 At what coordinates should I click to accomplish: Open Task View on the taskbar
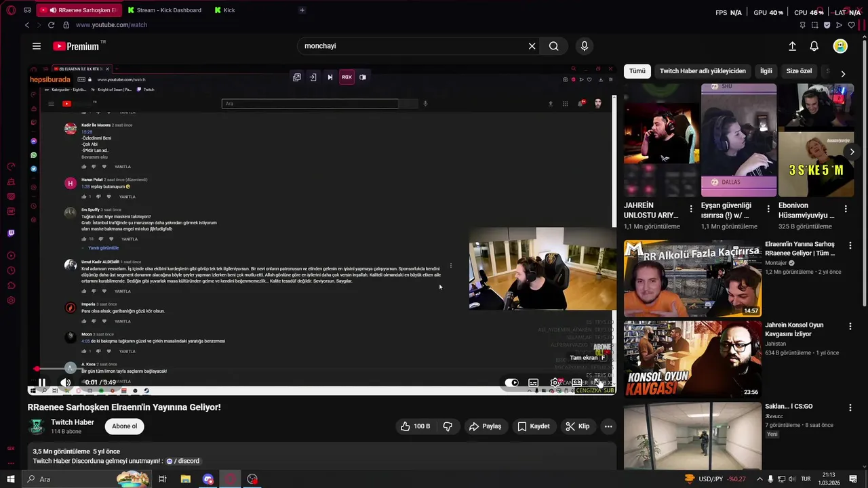pos(163,479)
